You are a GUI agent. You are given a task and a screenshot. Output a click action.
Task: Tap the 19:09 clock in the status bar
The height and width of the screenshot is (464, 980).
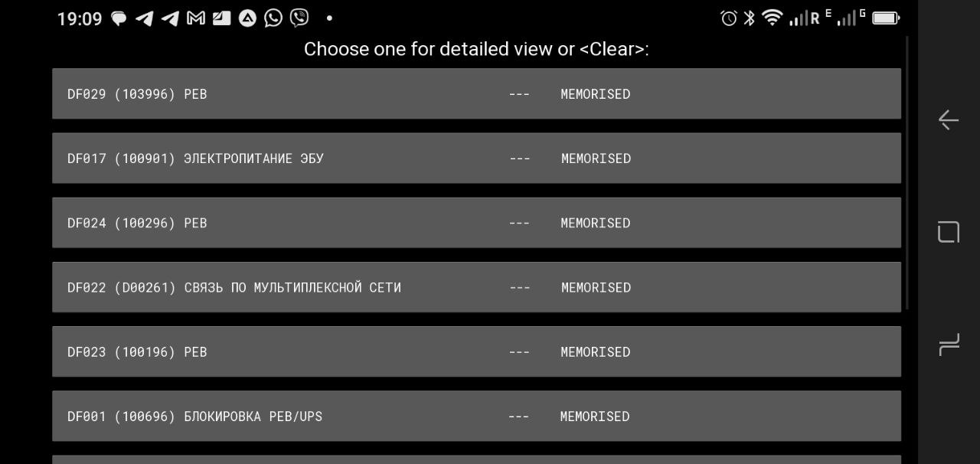(80, 18)
